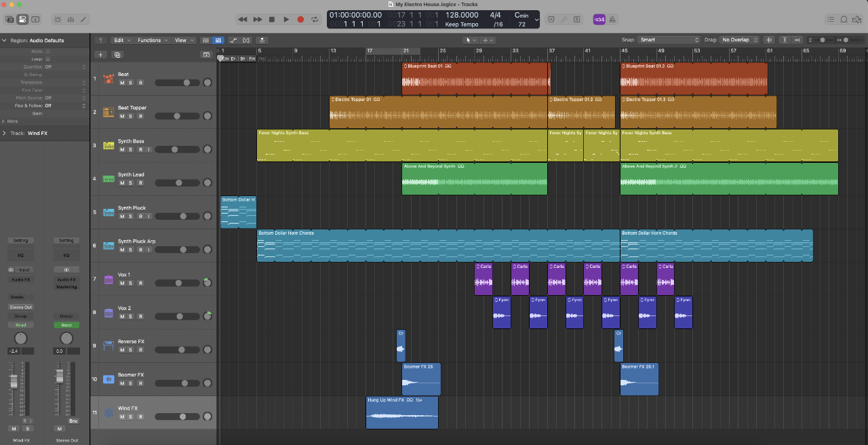Show the Smart Controls panel
Image resolution: width=868 pixels, height=445 pixels.
tap(56, 20)
